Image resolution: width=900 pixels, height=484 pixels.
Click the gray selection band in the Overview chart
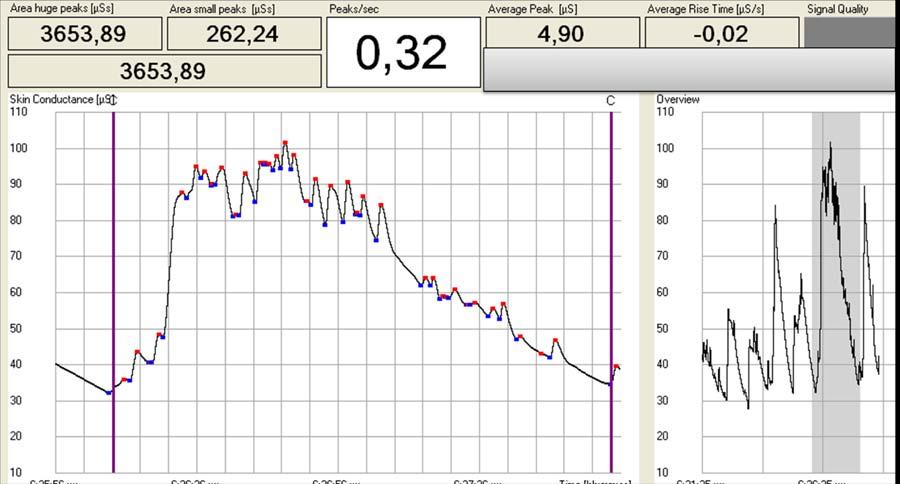pos(836,292)
